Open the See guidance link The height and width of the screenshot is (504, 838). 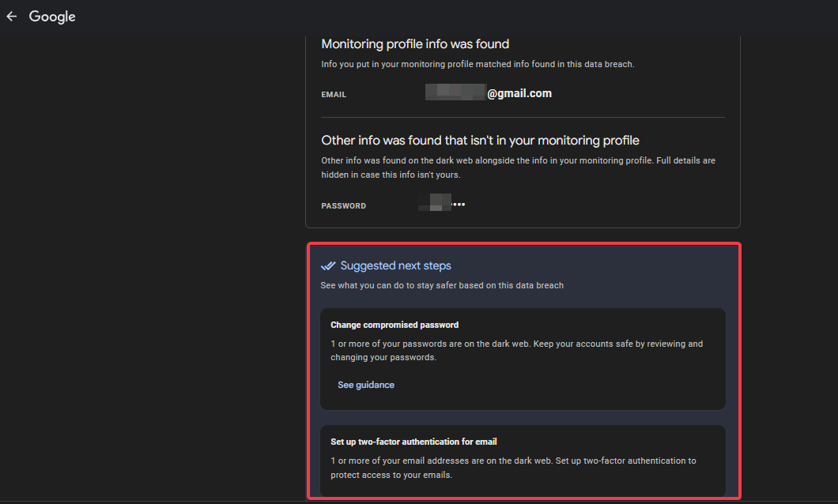[x=365, y=385]
